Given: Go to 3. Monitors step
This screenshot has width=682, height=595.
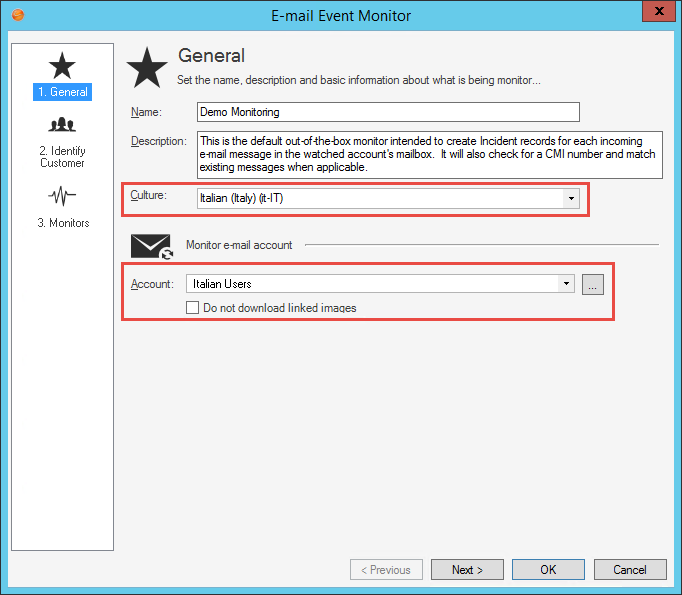Looking at the screenshot, I should coord(63,223).
